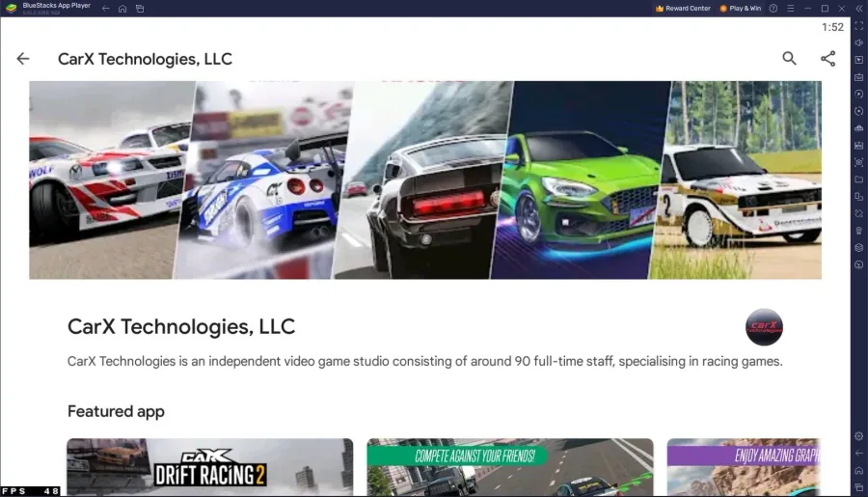Open the BlueStacks hamburger menu
Viewport: 868px width, 497px height.
point(791,9)
